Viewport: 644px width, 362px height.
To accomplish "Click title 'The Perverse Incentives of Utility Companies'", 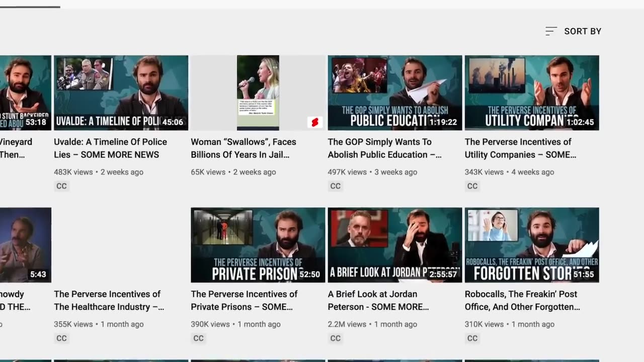I will coord(521,148).
